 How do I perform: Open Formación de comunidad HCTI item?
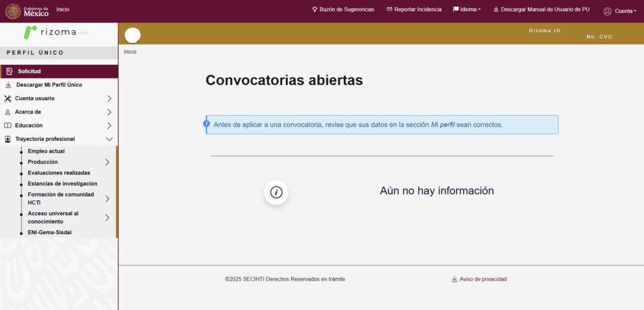click(61, 199)
